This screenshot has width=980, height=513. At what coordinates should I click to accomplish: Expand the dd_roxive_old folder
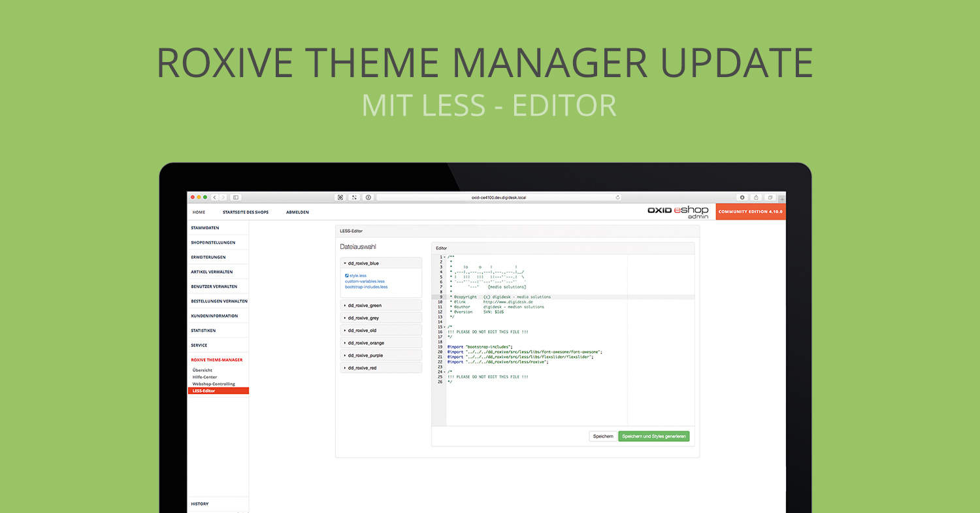(381, 330)
